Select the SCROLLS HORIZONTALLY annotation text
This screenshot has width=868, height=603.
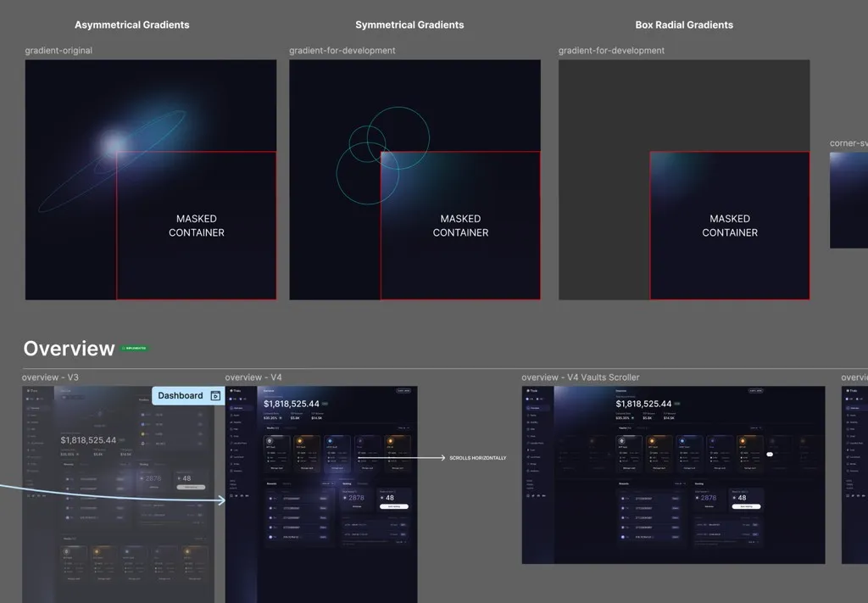(x=478, y=458)
